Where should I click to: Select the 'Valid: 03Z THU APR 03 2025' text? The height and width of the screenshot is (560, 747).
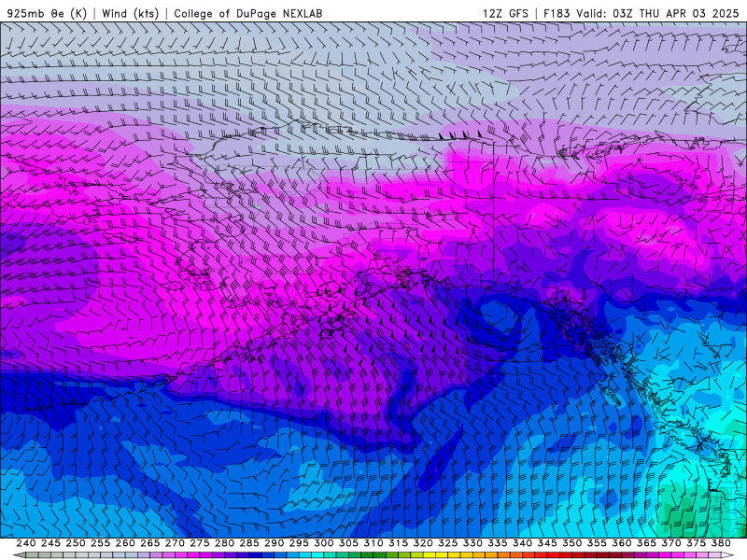pos(657,13)
